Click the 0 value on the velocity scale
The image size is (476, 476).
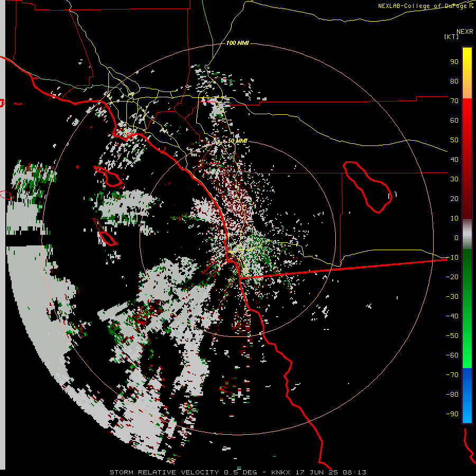pos(456,238)
